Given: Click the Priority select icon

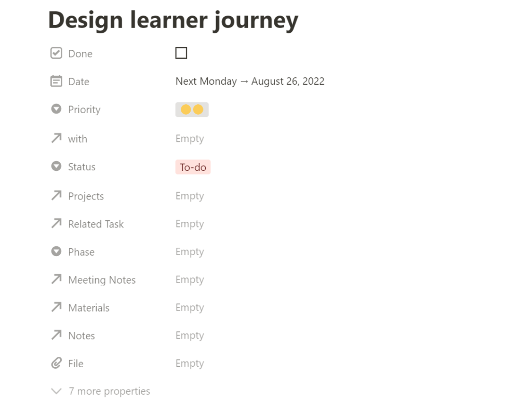Looking at the screenshot, I should pos(56,110).
